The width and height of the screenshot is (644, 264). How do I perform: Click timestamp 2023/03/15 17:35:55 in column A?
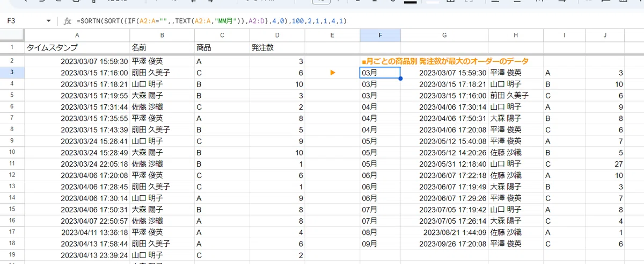pyautogui.click(x=94, y=118)
